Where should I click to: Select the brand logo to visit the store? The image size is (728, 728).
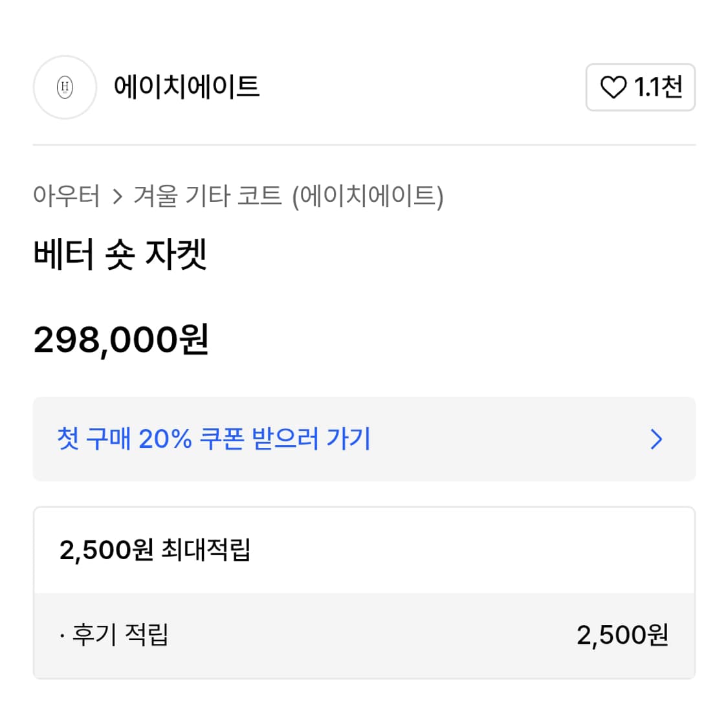[x=64, y=87]
